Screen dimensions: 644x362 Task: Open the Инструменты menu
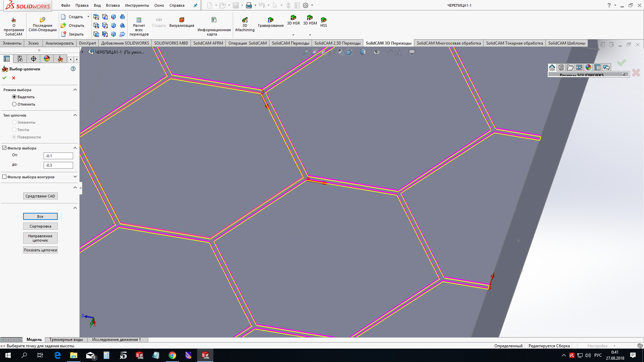tap(137, 5)
